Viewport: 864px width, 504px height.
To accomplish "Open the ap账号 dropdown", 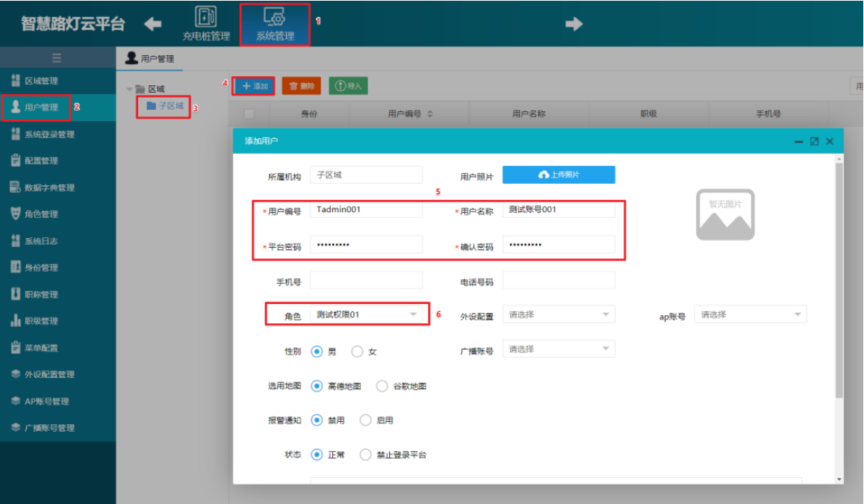I will pyautogui.click(x=750, y=314).
